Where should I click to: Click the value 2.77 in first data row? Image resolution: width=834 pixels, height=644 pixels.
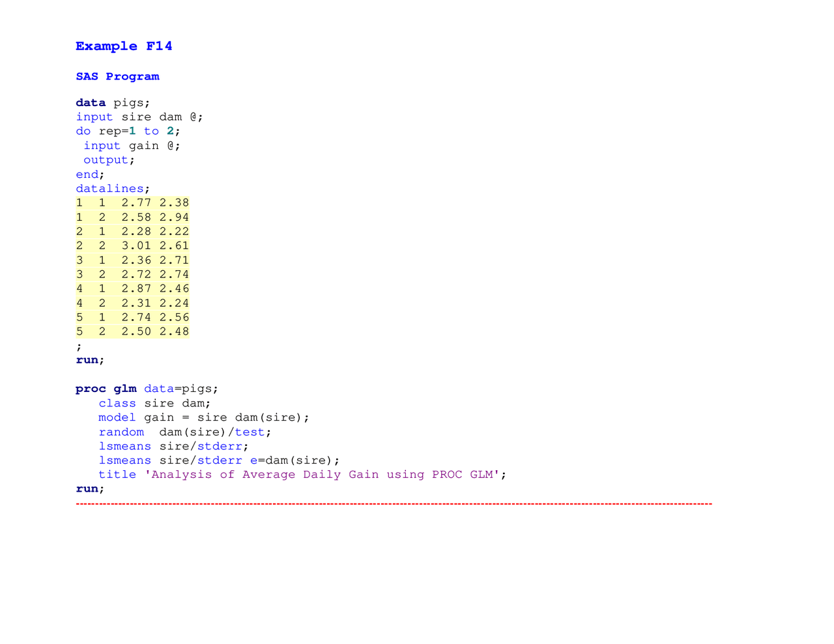pyautogui.click(x=136, y=203)
